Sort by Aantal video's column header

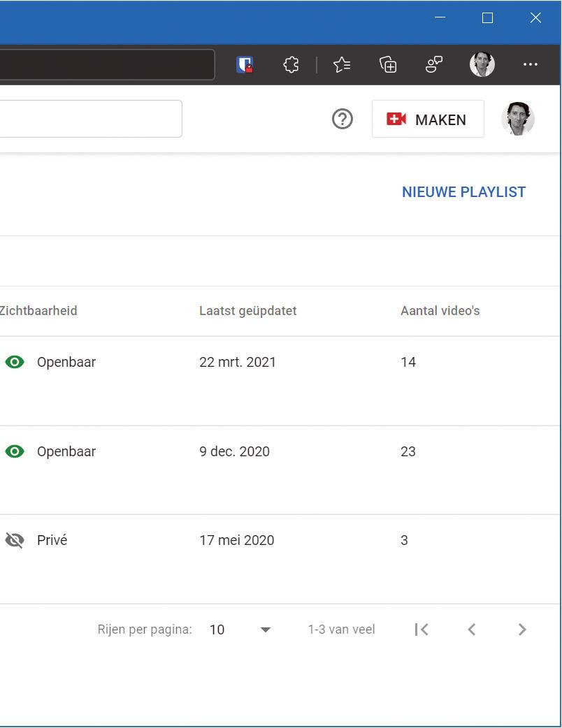click(440, 311)
